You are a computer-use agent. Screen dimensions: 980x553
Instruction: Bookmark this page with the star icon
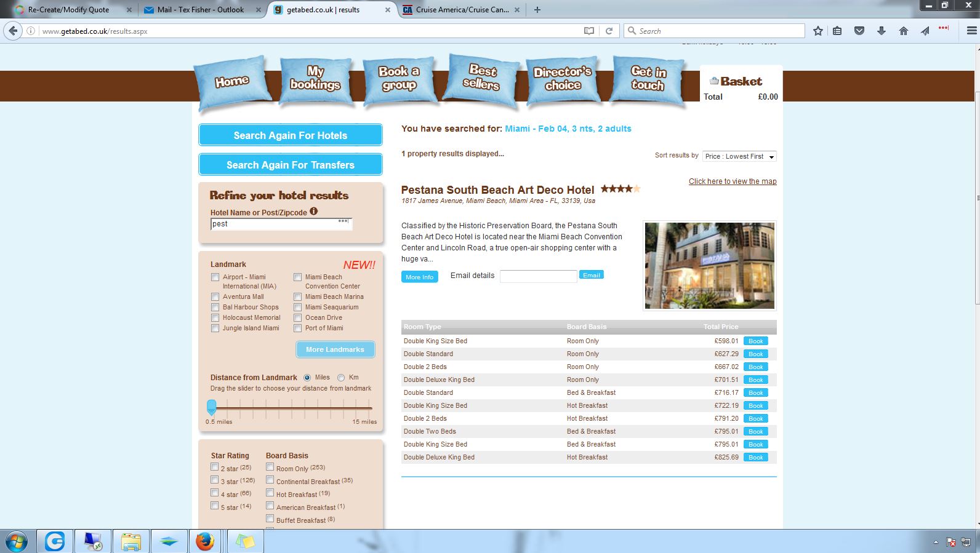tap(817, 31)
